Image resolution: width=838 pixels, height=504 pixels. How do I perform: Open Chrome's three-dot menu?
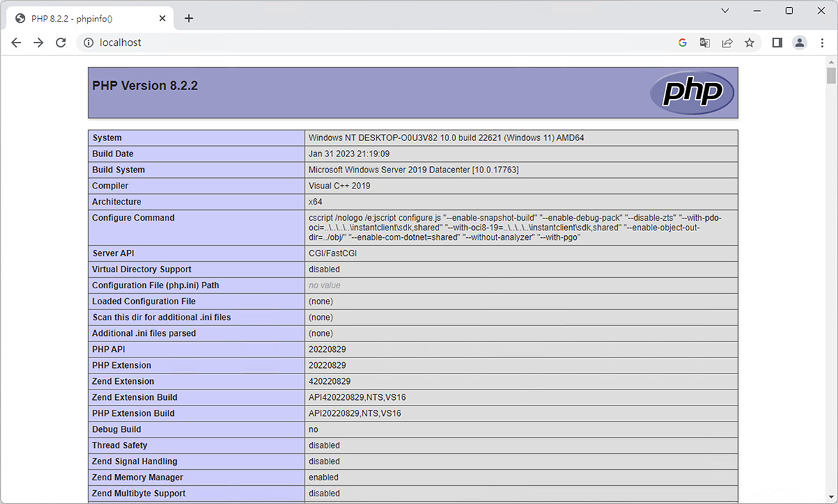pyautogui.click(x=822, y=43)
